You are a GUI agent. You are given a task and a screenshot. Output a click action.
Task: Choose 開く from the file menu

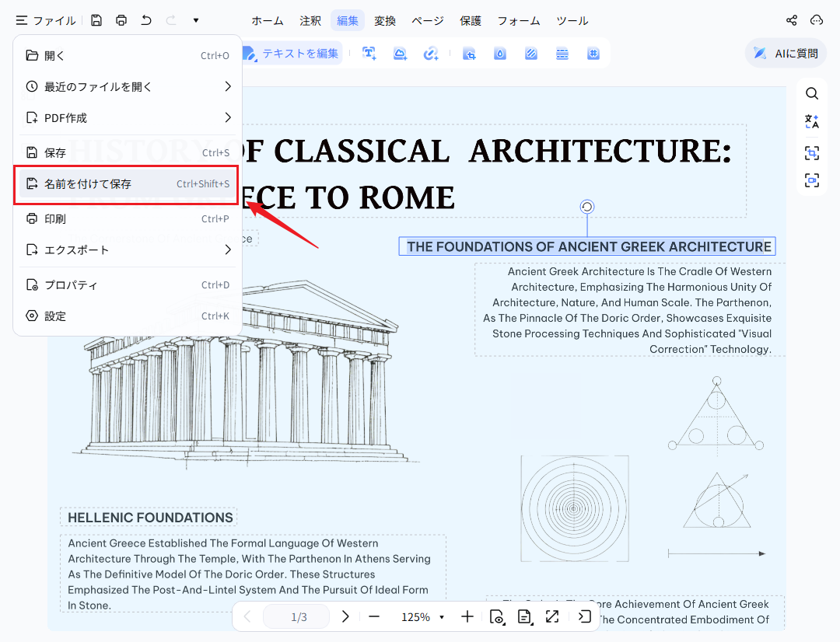[x=128, y=56]
